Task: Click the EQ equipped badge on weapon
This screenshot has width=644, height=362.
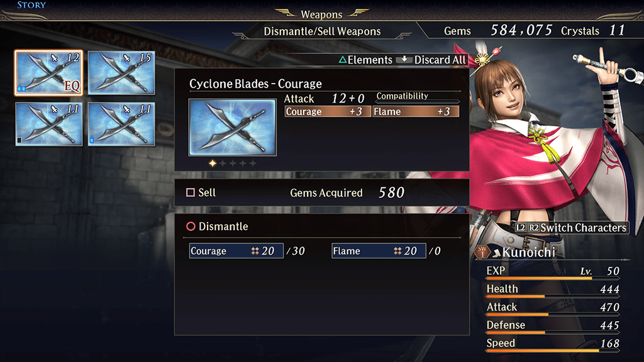Action: click(x=72, y=85)
